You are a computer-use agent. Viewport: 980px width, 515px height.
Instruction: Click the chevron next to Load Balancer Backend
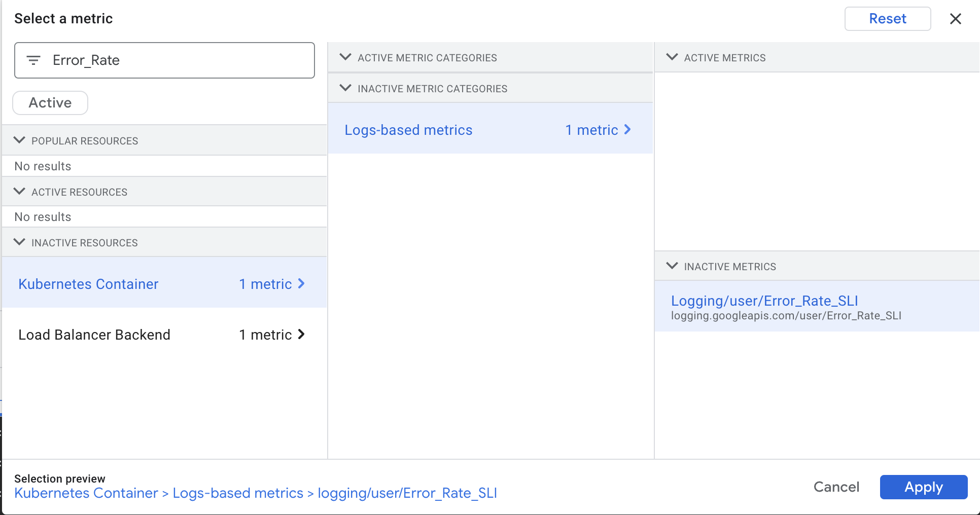click(302, 335)
